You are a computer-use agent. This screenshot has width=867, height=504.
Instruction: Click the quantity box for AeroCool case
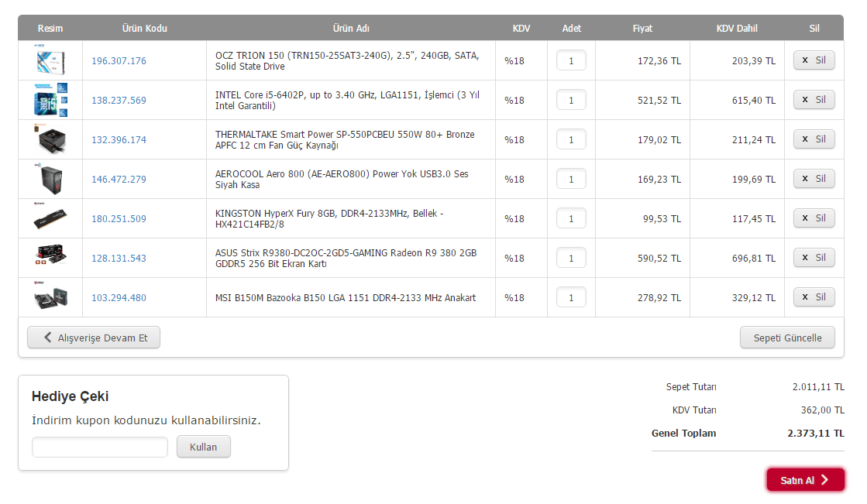coord(571,179)
